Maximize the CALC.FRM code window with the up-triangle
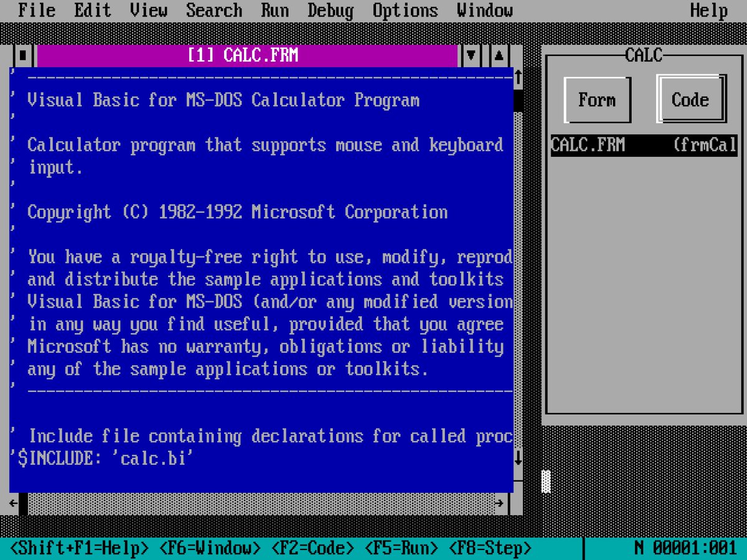747x560 pixels. (x=499, y=55)
